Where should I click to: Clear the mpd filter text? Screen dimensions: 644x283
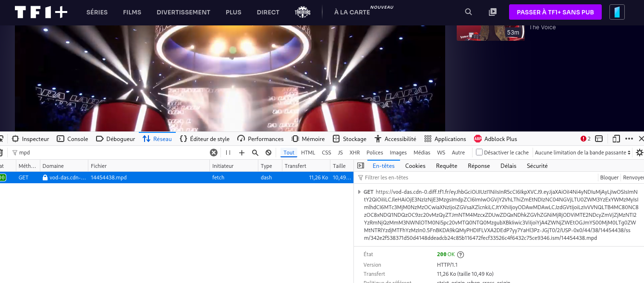click(x=214, y=153)
